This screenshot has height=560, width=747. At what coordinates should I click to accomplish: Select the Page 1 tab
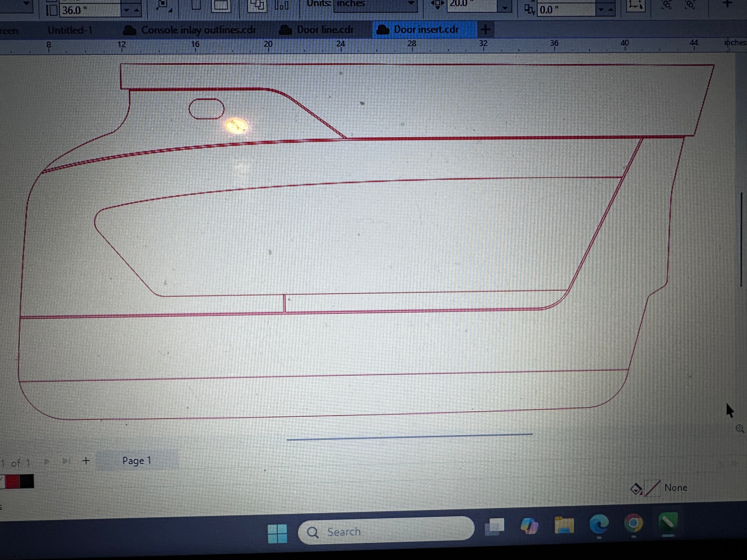[x=136, y=460]
